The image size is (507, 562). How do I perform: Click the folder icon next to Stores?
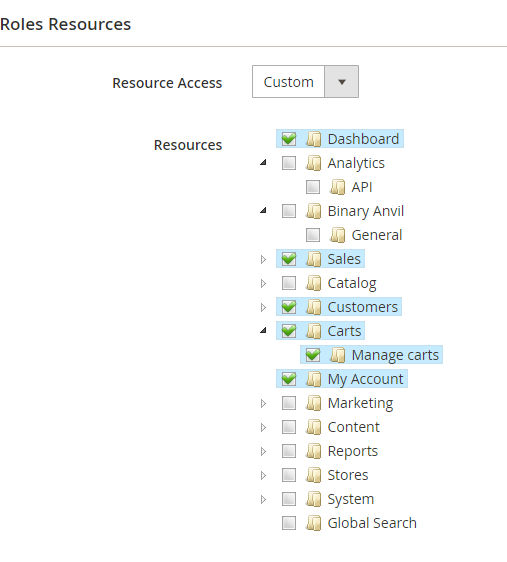click(314, 475)
